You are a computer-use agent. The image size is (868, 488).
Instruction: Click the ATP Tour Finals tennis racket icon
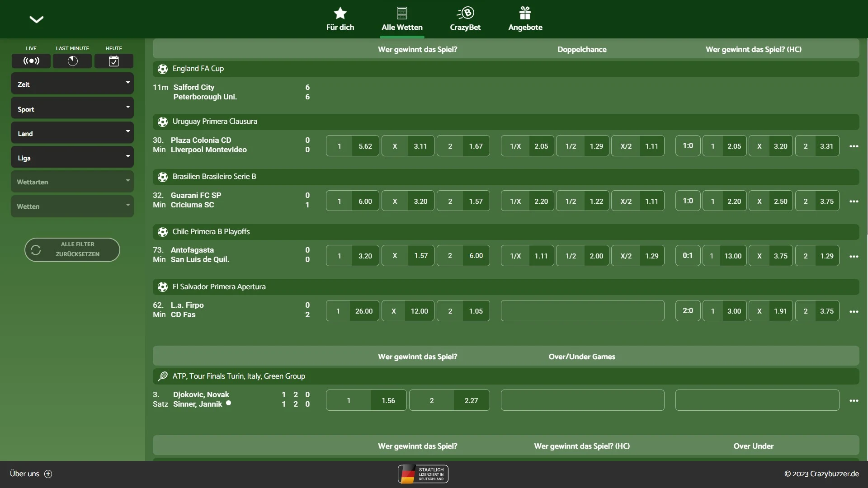tap(163, 376)
